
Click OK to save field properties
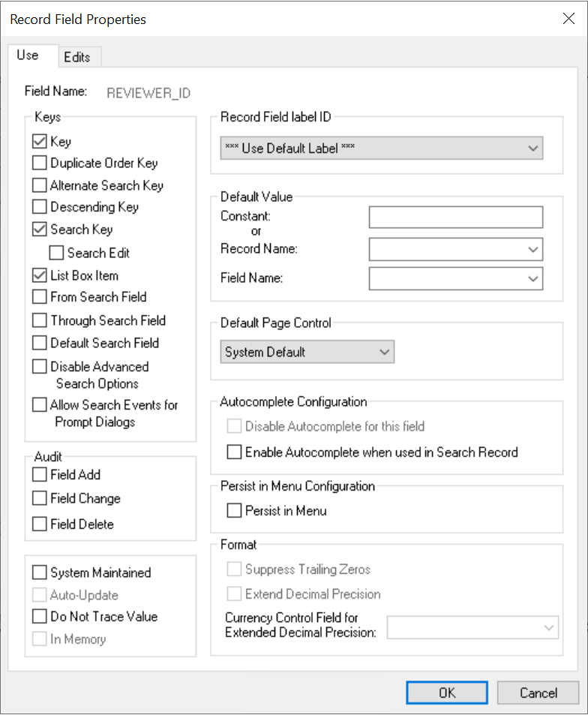point(446,692)
